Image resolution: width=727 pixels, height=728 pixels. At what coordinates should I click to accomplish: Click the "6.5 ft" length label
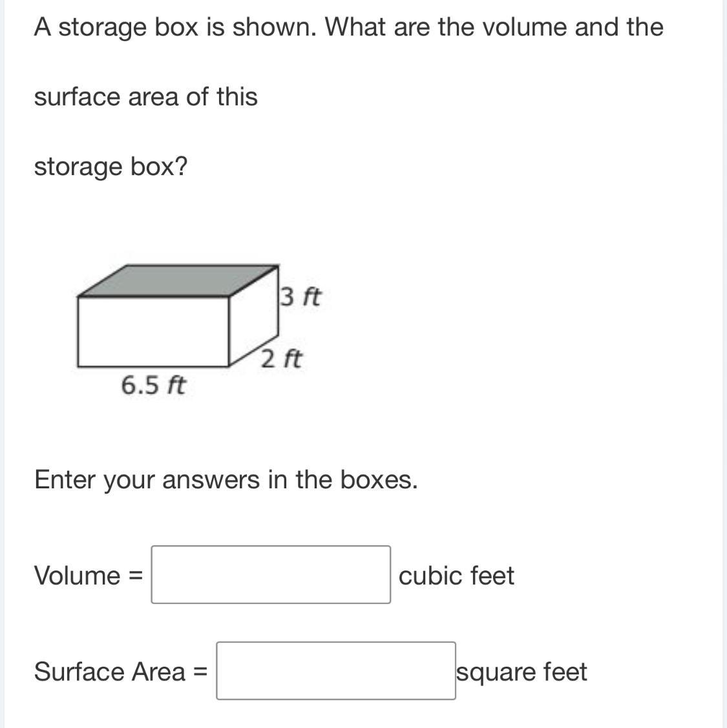pos(153,386)
